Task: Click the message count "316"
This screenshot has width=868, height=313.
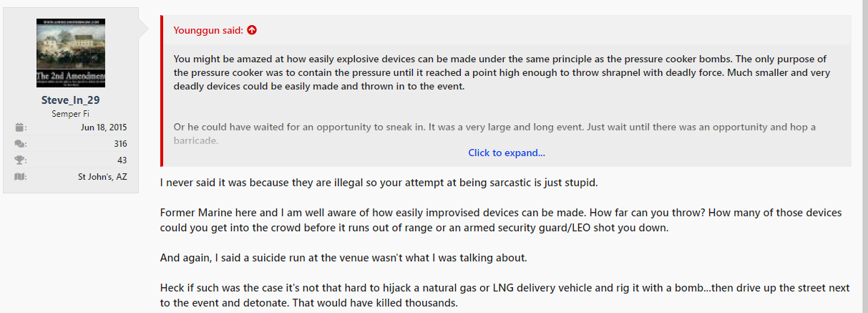Action: click(120, 144)
